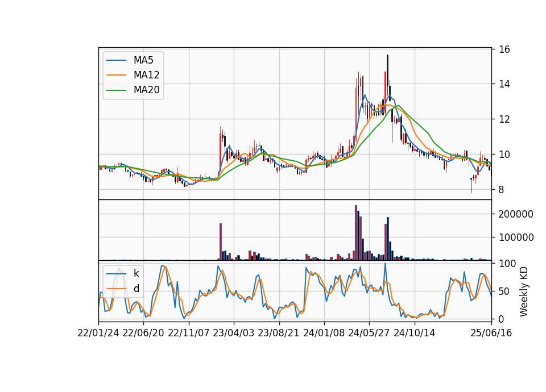Viewport: 546px width, 392px height.
Task: Click the 22/06/20 date tick label
Action: click(x=143, y=333)
